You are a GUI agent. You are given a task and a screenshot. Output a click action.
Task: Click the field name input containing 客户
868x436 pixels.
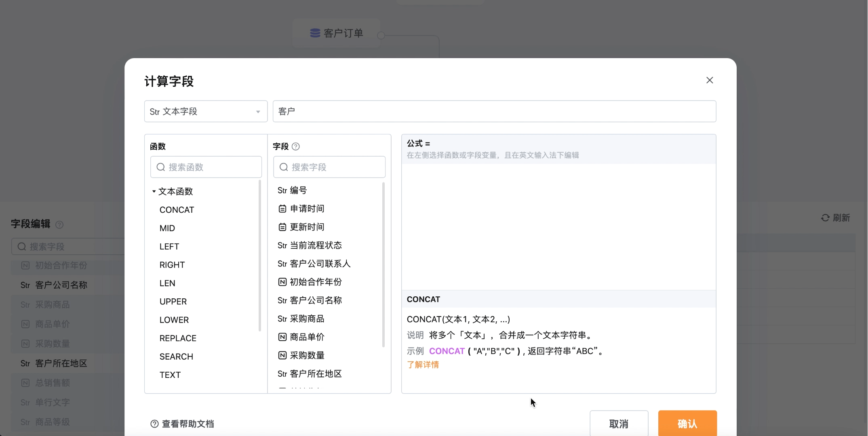pyautogui.click(x=494, y=111)
